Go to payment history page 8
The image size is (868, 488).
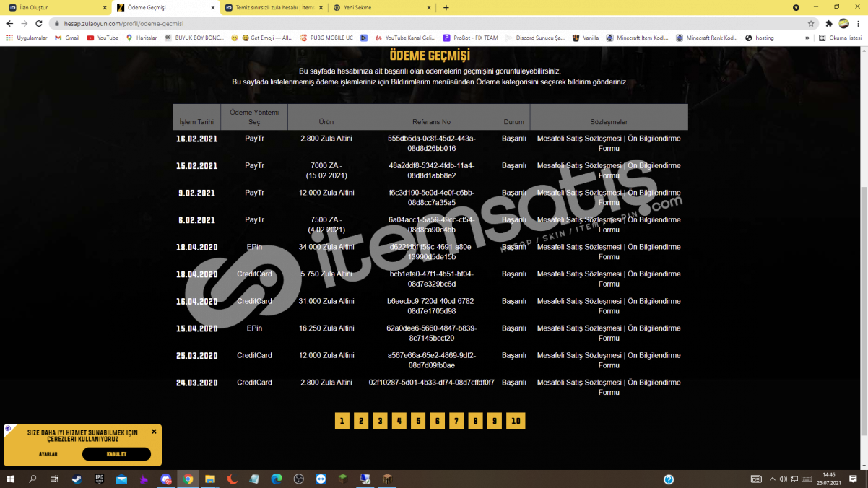tap(475, 421)
